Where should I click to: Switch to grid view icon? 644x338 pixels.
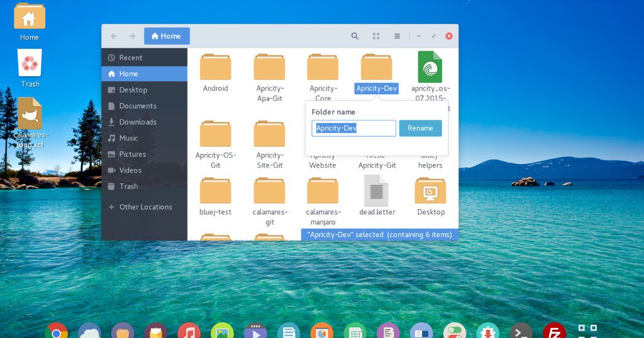[376, 36]
